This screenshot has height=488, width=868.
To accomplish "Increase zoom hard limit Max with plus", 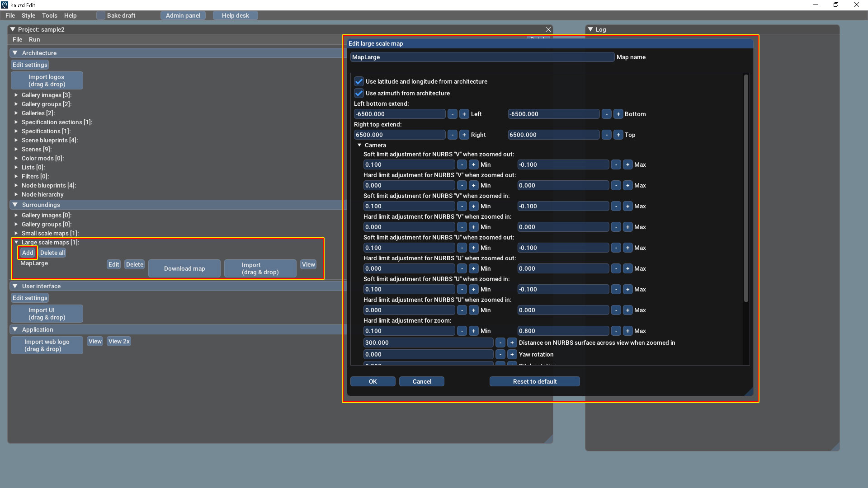I will [627, 331].
